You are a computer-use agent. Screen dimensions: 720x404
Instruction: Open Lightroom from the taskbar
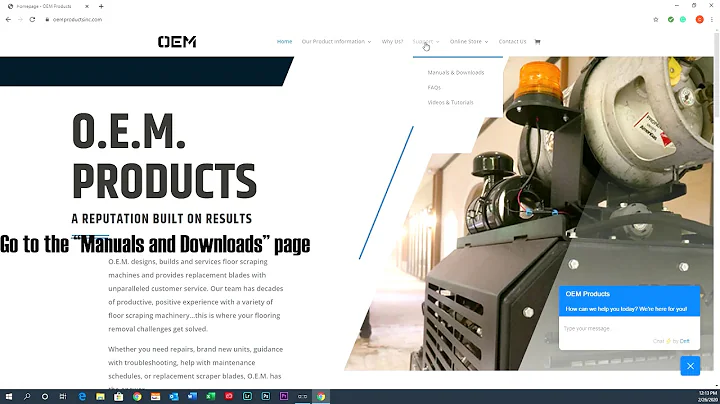[x=247, y=396]
